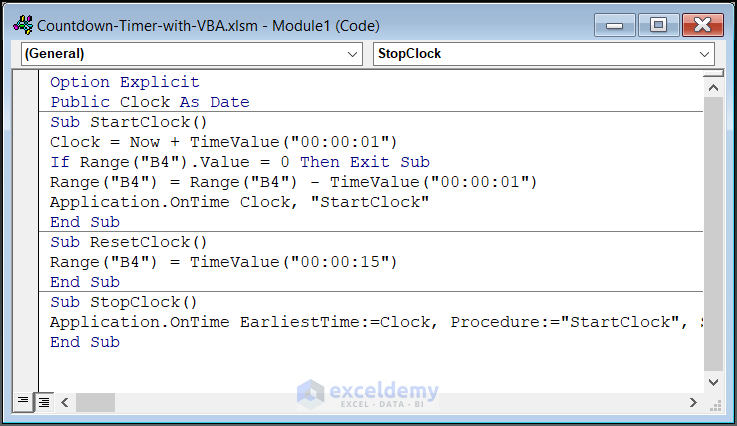Image resolution: width=737 pixels, height=426 pixels.
Task: Close the Module1 code window
Action: 704,25
